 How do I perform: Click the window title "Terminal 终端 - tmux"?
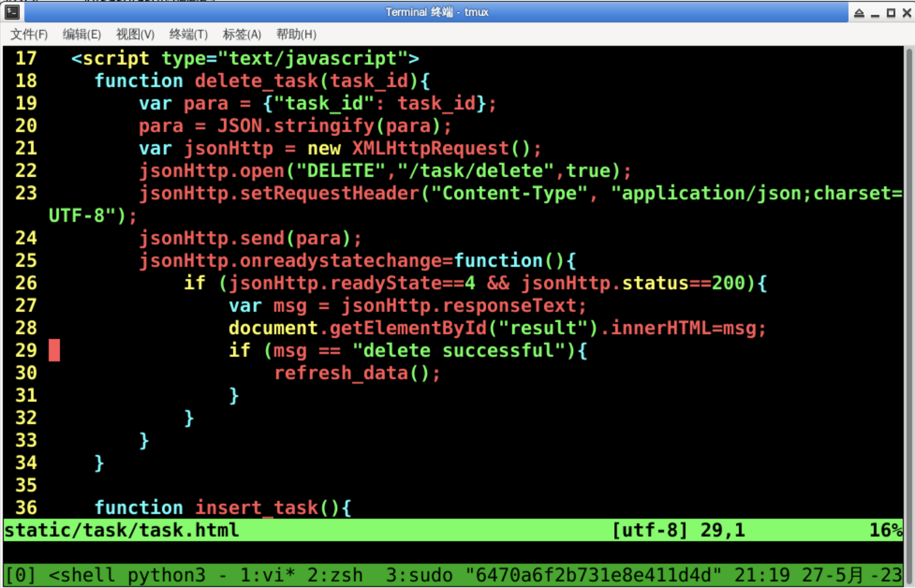tap(437, 12)
